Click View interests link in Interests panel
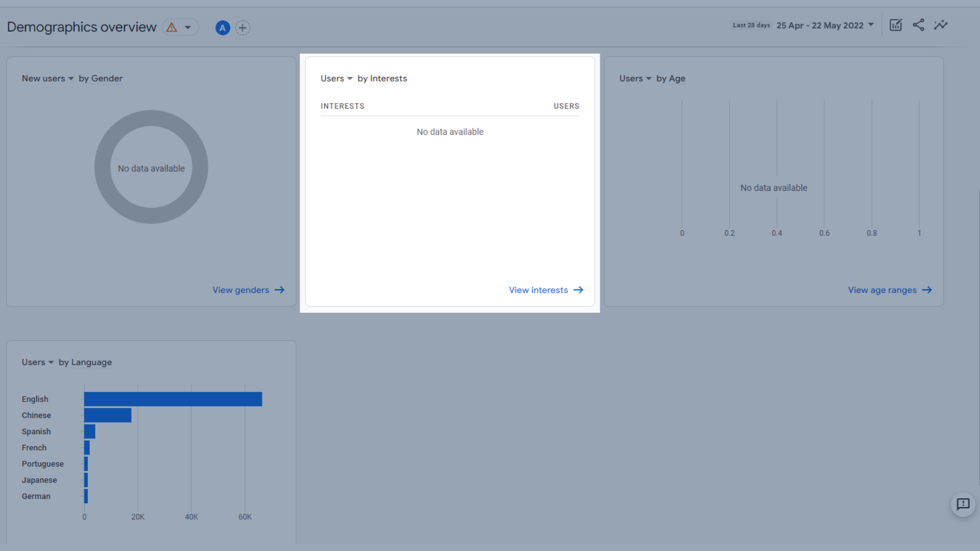Viewport: 980px width, 551px height. coord(545,289)
